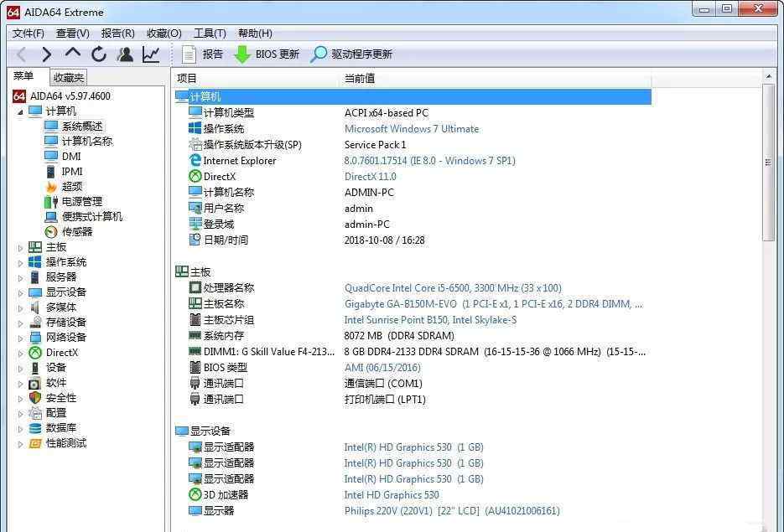The image size is (784, 532).
Task: Click the vertical scrollbar up arrow
Action: tap(769, 76)
